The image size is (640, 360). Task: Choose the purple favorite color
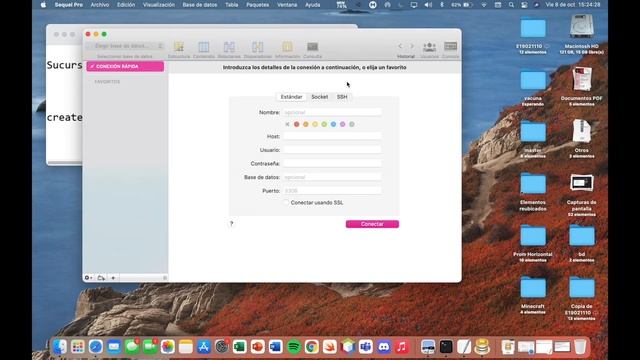point(342,124)
